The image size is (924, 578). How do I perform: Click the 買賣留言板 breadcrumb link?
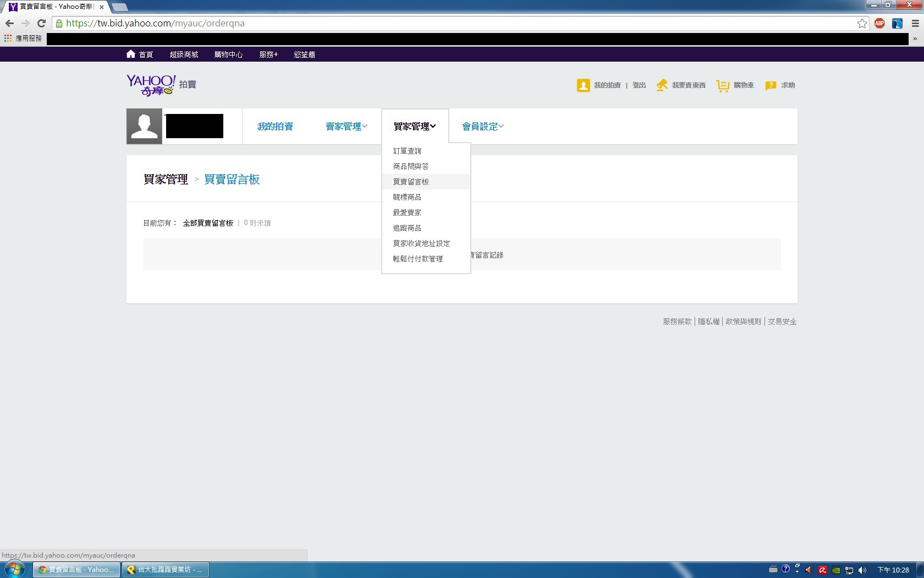tap(232, 179)
